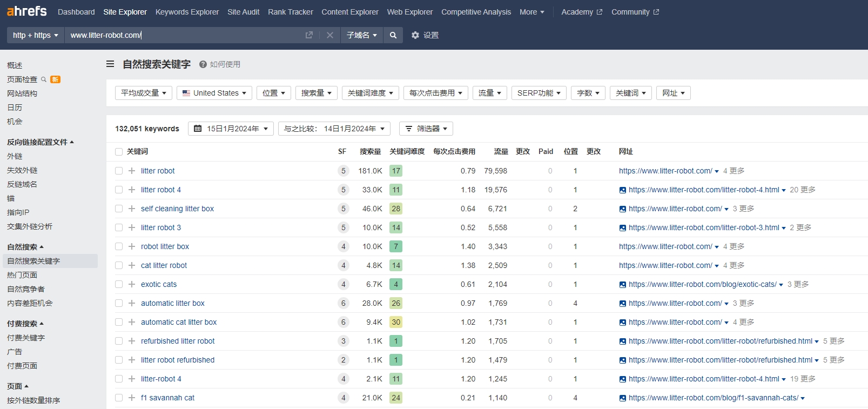Click the how-to-use question mark icon
868x409 pixels.
click(203, 64)
